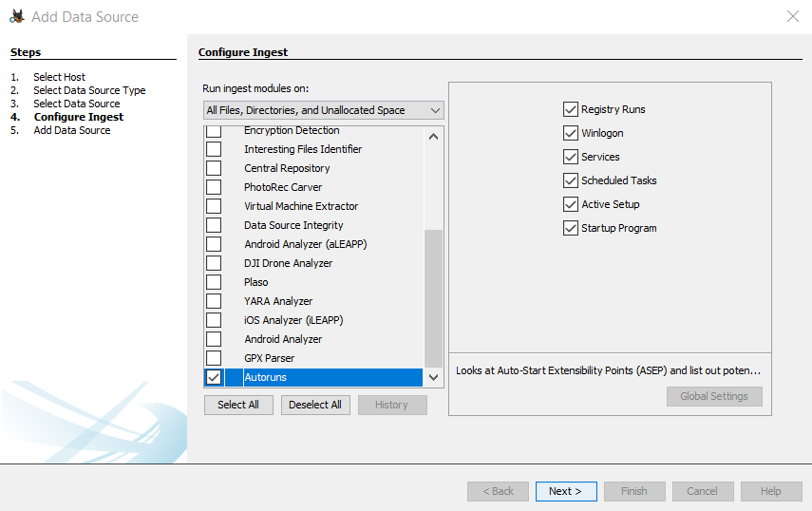Close the Add Data Source dialog
Viewport: 812px width, 511px height.
pos(792,16)
